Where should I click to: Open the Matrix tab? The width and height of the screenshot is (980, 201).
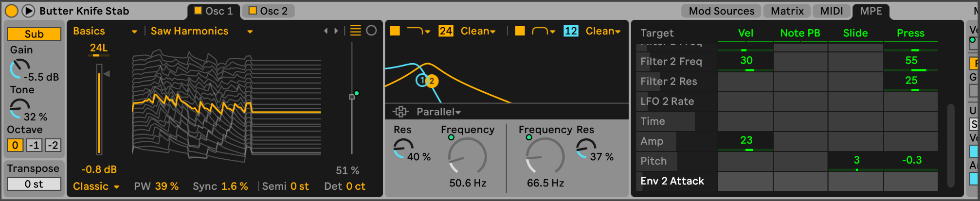pos(787,11)
